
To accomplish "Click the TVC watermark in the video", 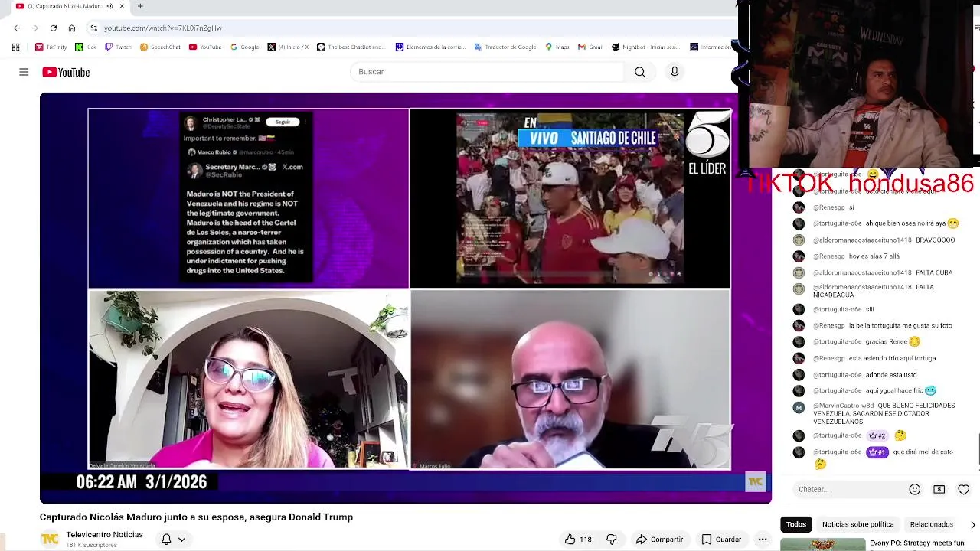I will (x=755, y=481).
